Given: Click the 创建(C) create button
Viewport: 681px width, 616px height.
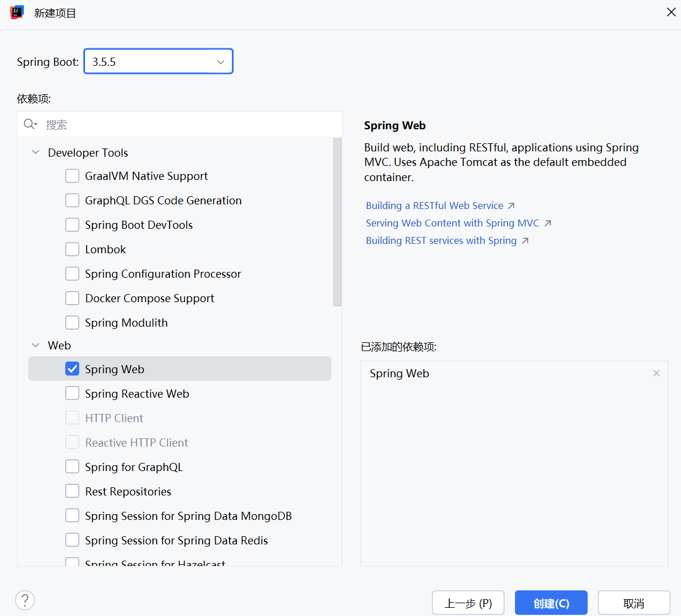Looking at the screenshot, I should pyautogui.click(x=551, y=603).
